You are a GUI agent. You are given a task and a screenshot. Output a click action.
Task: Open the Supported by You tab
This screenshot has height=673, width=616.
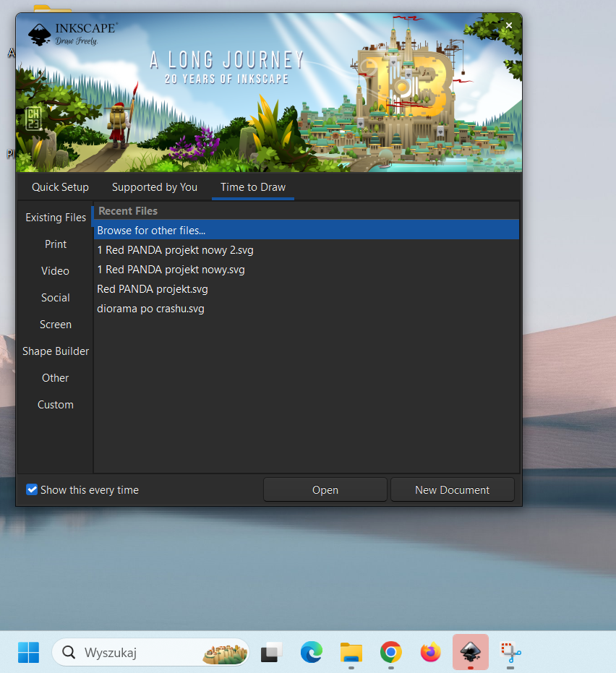pos(155,187)
